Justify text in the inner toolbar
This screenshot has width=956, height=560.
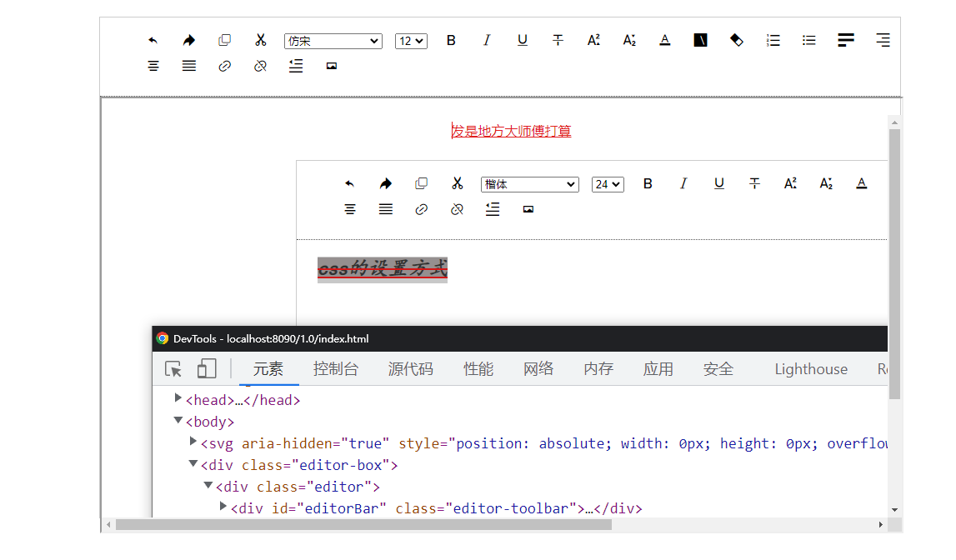click(385, 209)
